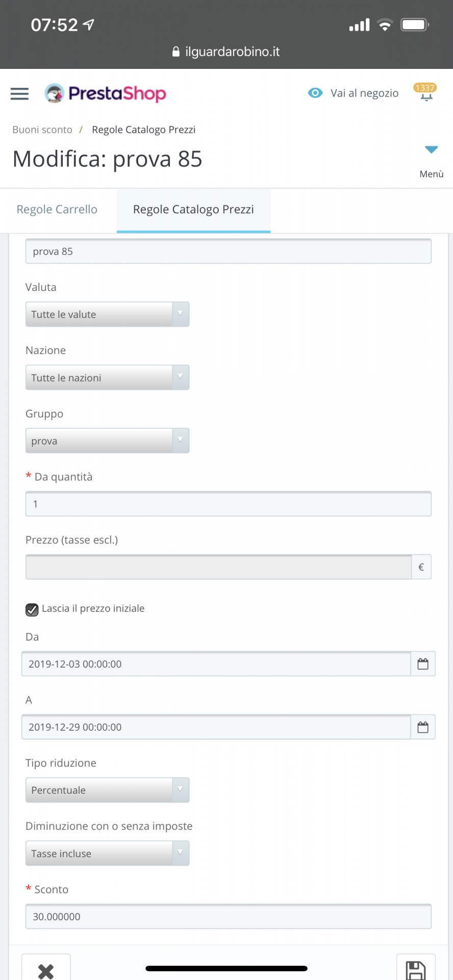Click the PrestaShop logo
453x980 pixels.
pyautogui.click(x=106, y=93)
